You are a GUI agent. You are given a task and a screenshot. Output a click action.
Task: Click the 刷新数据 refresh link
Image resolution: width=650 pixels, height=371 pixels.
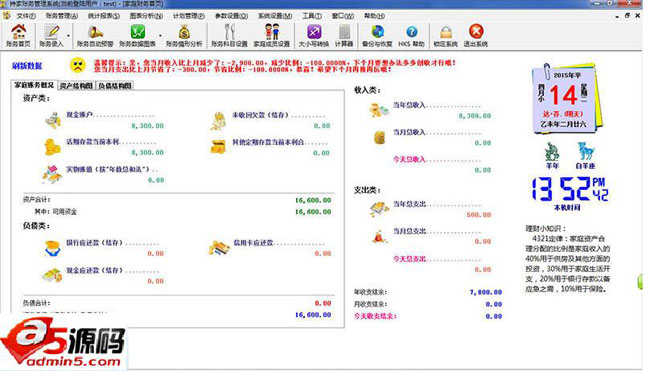click(27, 66)
